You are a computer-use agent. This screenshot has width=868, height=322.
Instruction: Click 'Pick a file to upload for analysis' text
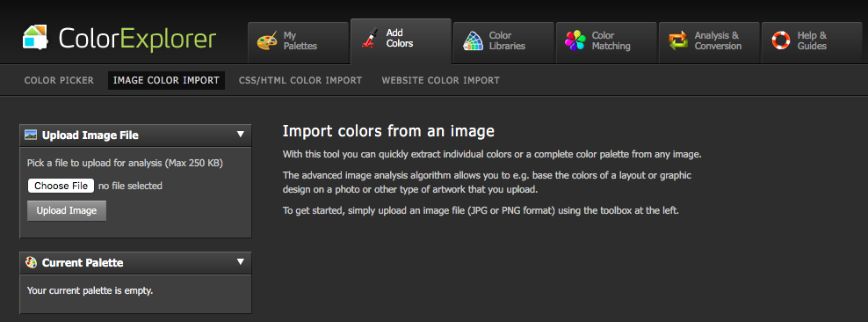[x=125, y=164]
